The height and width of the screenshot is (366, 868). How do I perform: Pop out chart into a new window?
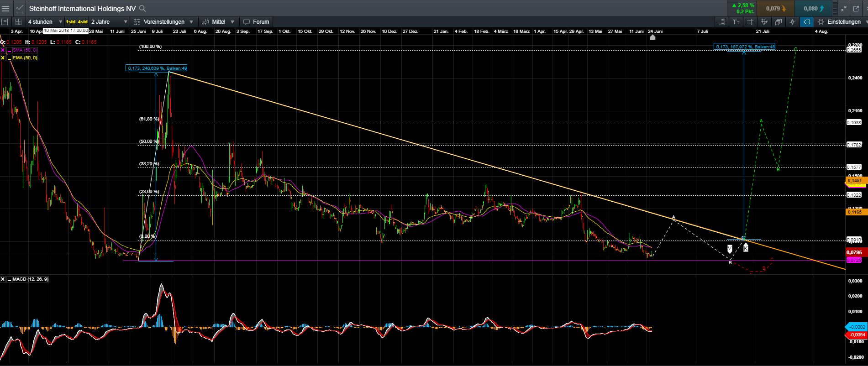[x=855, y=8]
